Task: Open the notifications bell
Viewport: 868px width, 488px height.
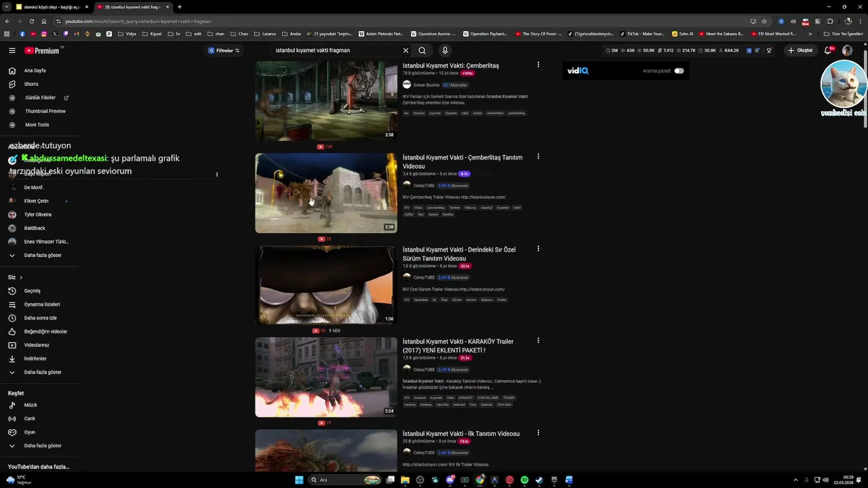Action: pos(829,50)
